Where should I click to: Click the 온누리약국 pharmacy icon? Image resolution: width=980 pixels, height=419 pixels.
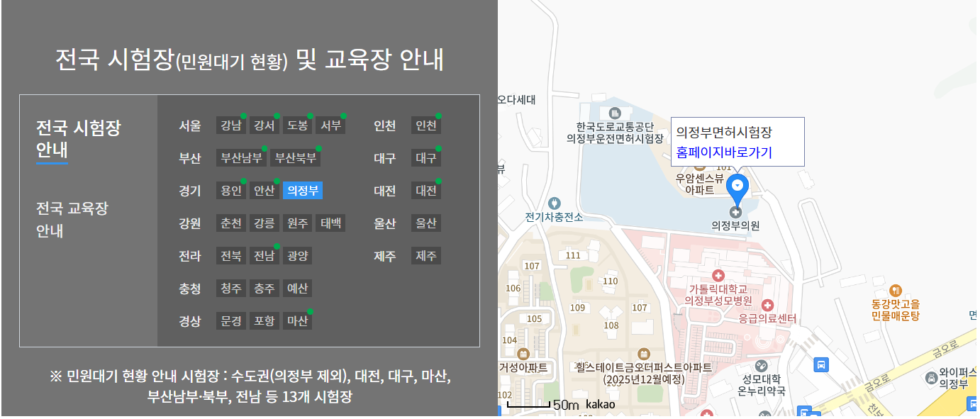[761, 366]
